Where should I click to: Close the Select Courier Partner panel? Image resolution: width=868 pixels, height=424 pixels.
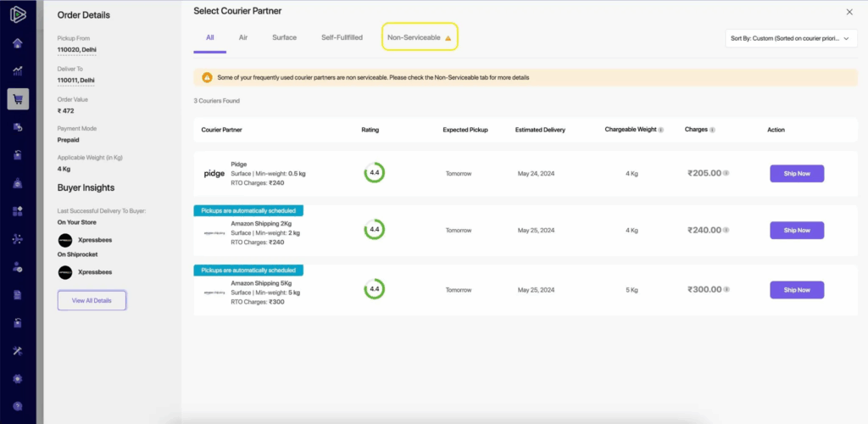[x=849, y=12]
